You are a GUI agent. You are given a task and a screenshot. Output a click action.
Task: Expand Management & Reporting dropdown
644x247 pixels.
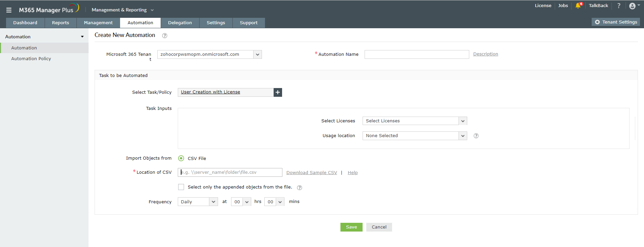[122, 10]
